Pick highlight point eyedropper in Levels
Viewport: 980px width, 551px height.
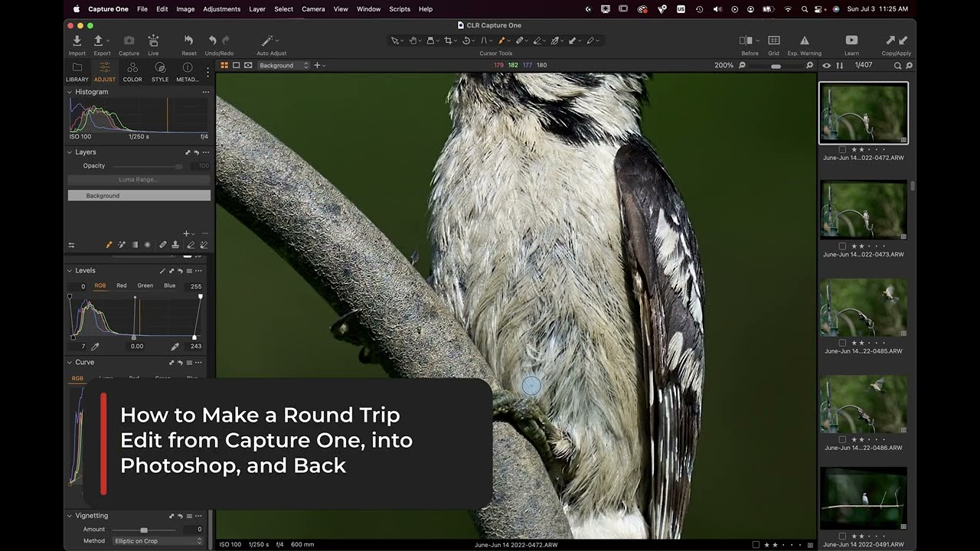point(175,347)
